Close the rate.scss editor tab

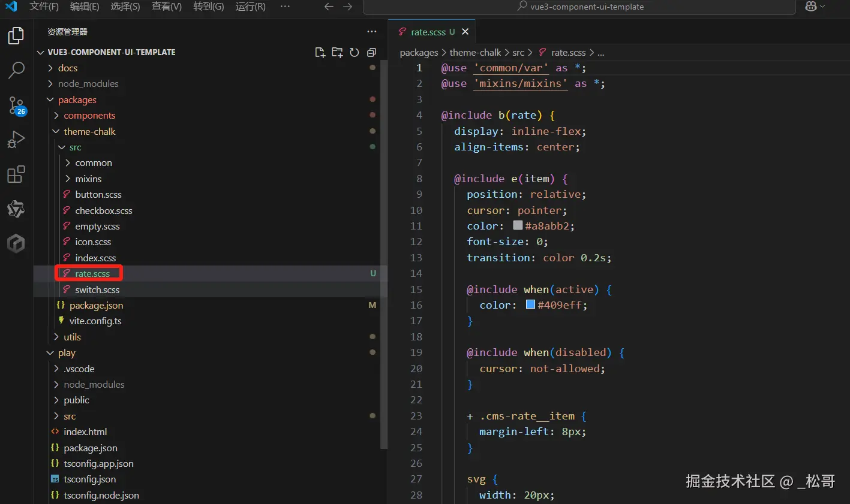(x=465, y=32)
